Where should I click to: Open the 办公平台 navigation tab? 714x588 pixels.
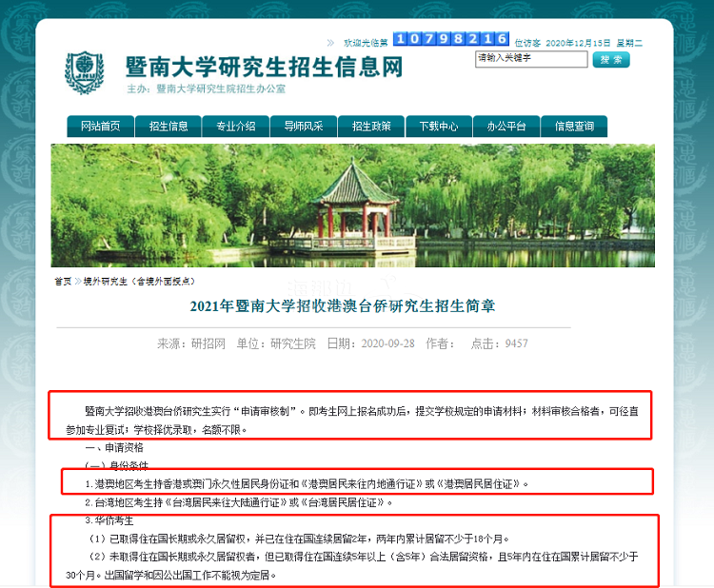506,127
